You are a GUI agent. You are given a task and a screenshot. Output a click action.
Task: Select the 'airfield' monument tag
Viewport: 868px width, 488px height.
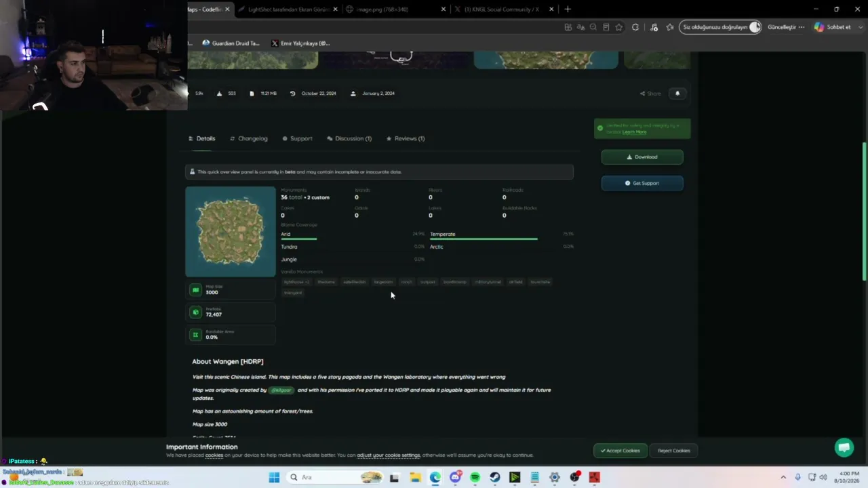click(x=516, y=282)
